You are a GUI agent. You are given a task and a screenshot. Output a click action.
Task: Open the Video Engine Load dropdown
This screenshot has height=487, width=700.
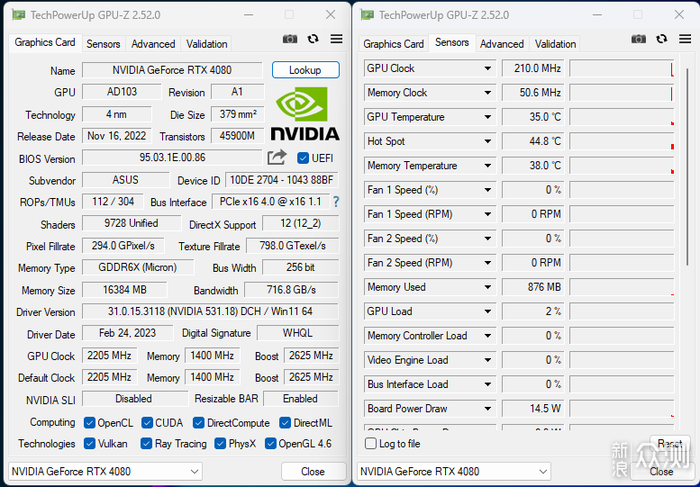[x=488, y=360]
